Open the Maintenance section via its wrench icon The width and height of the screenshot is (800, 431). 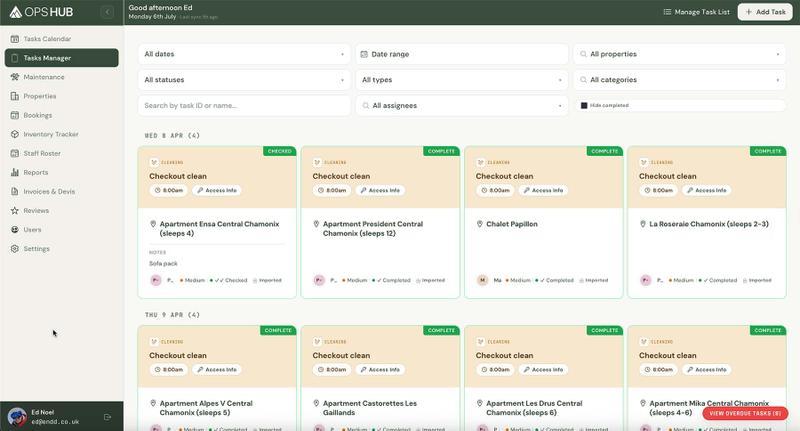pos(15,77)
